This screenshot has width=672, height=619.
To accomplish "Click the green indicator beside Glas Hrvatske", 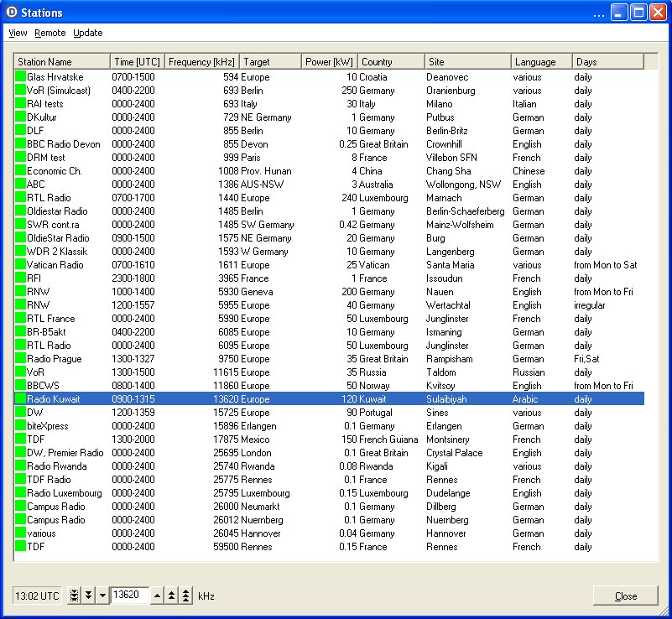I will tap(21, 77).
